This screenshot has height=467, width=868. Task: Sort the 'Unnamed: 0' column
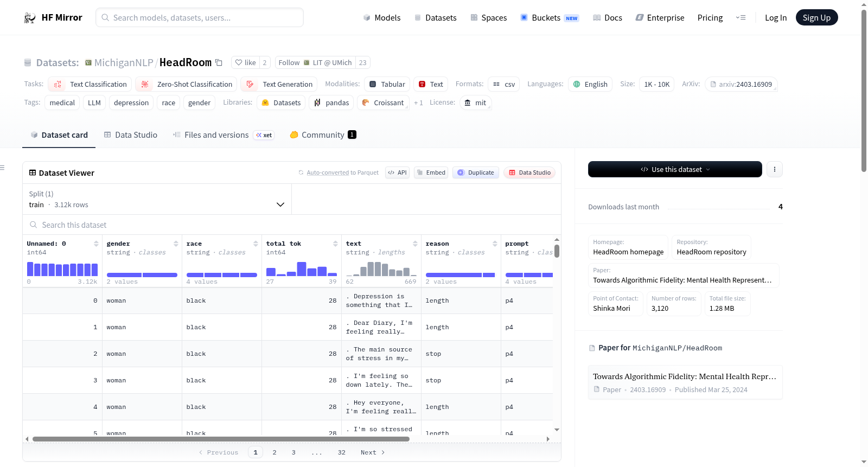96,244
